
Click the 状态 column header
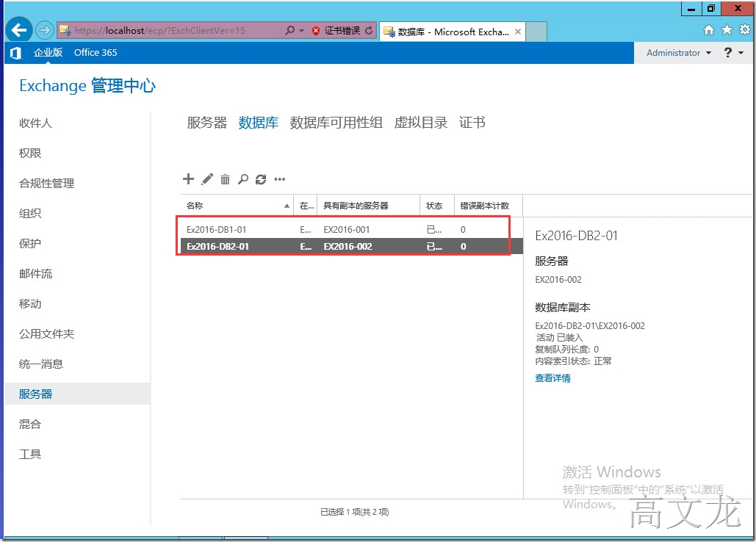(x=437, y=206)
